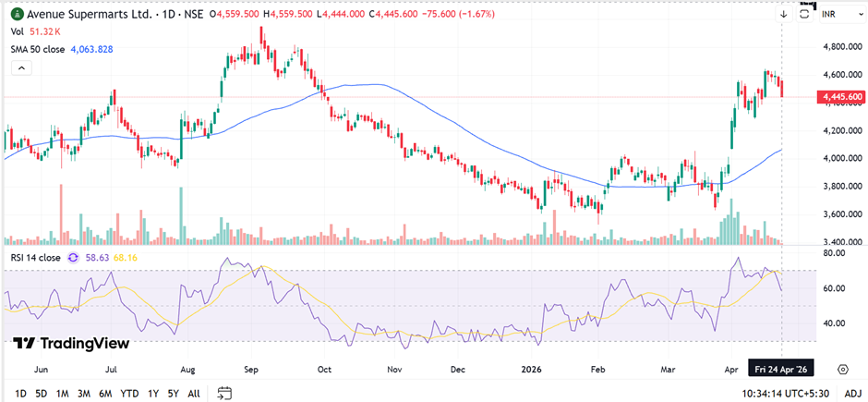Open the date range calendar icon
The height and width of the screenshot is (402, 868).
223,394
